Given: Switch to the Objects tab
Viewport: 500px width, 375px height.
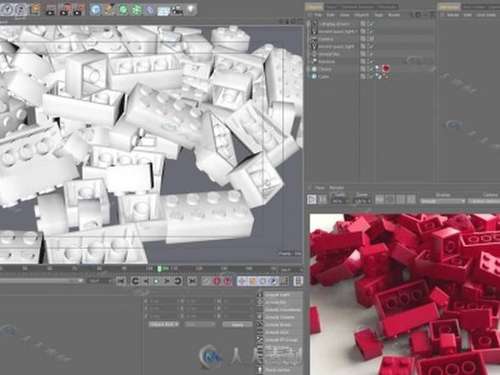Looking at the screenshot, I should click(314, 6).
